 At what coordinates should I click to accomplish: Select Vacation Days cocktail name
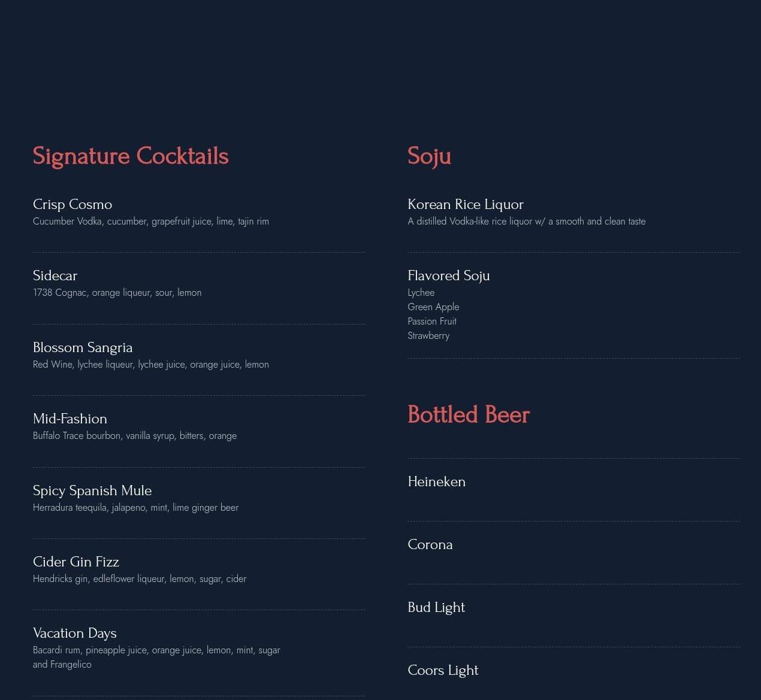[x=75, y=634]
